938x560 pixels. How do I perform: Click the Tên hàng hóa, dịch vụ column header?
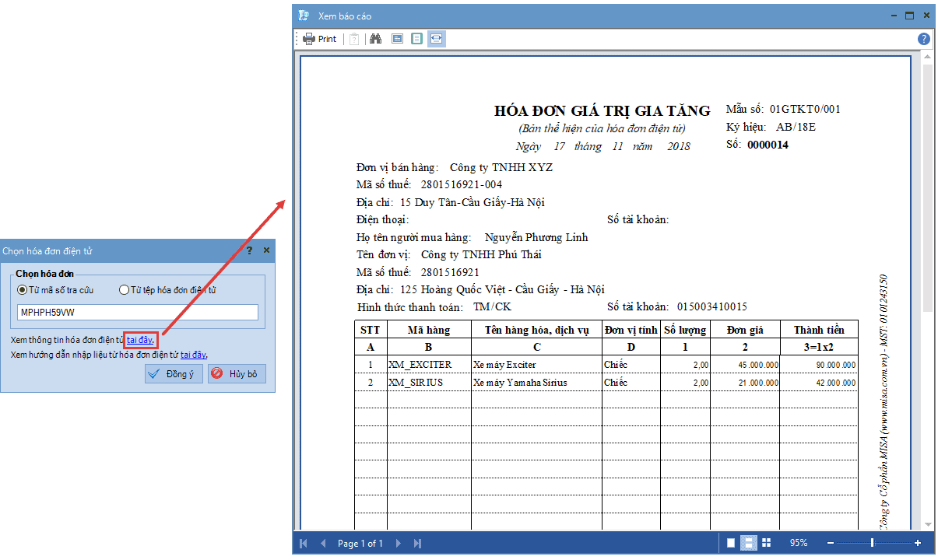point(536,330)
